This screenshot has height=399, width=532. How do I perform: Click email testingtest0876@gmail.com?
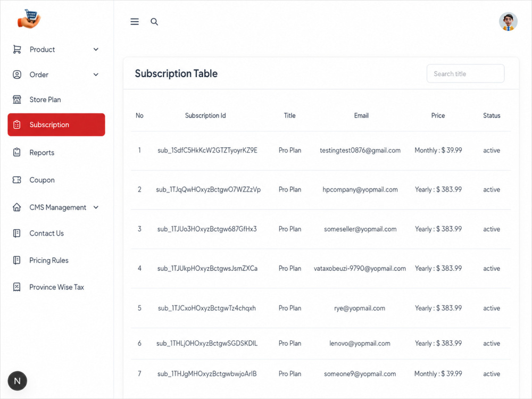(360, 151)
